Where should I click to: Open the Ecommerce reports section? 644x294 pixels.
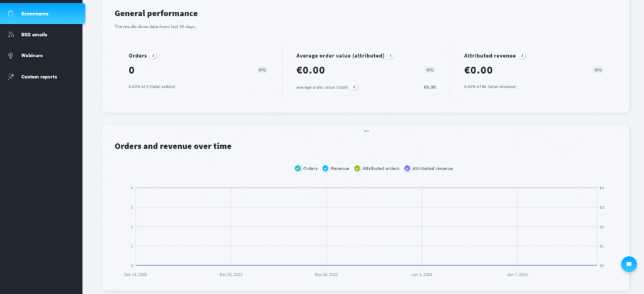(42, 14)
